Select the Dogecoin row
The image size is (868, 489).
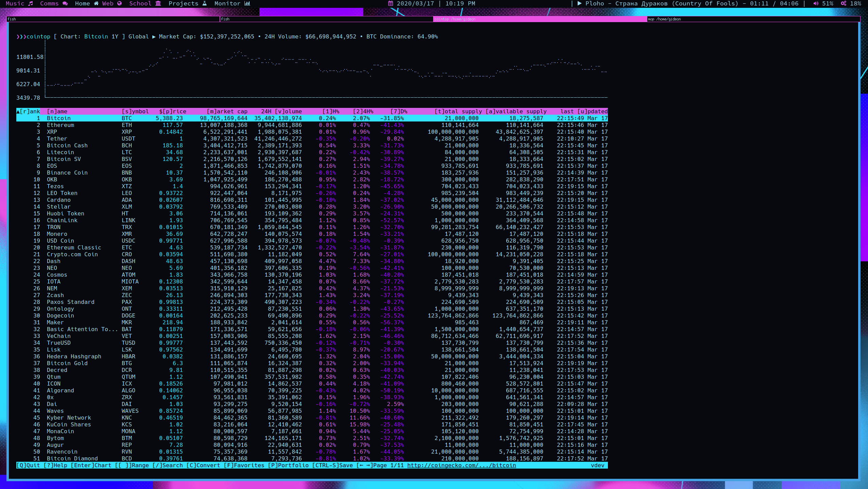[x=312, y=315]
